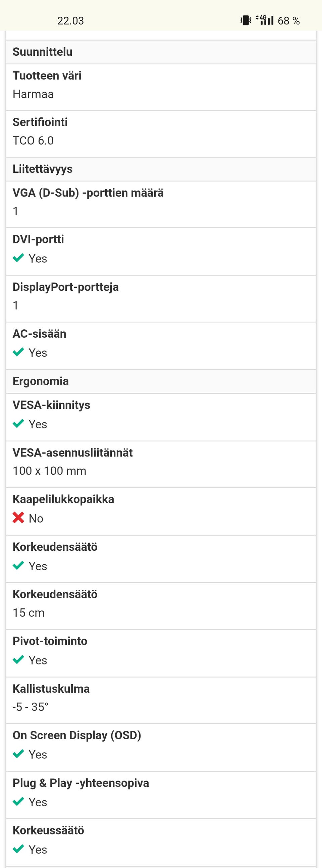Viewport: 322px width, 868px height.
Task: Expand the Suunnittelu section header
Action: 43,51
